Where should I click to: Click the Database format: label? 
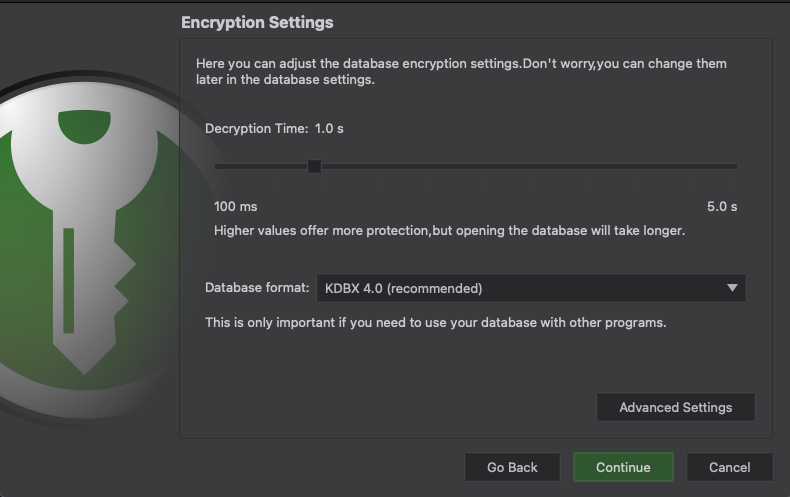(x=257, y=288)
